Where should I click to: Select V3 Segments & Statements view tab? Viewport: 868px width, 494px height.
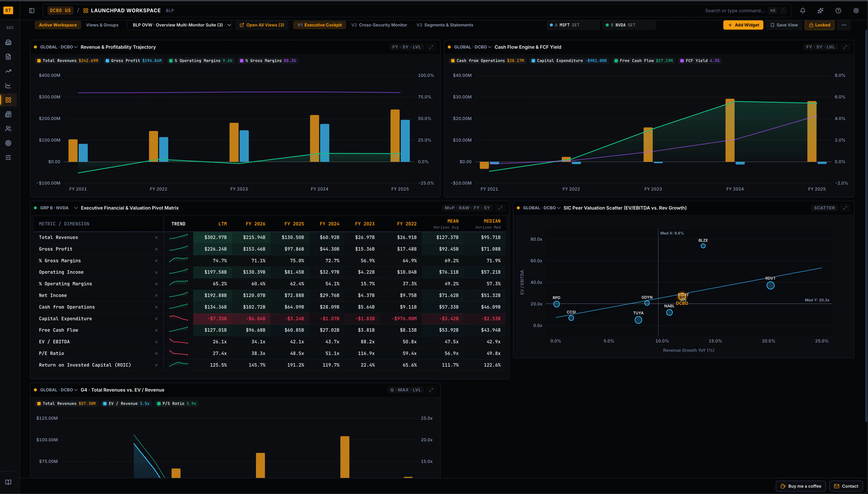pos(445,25)
